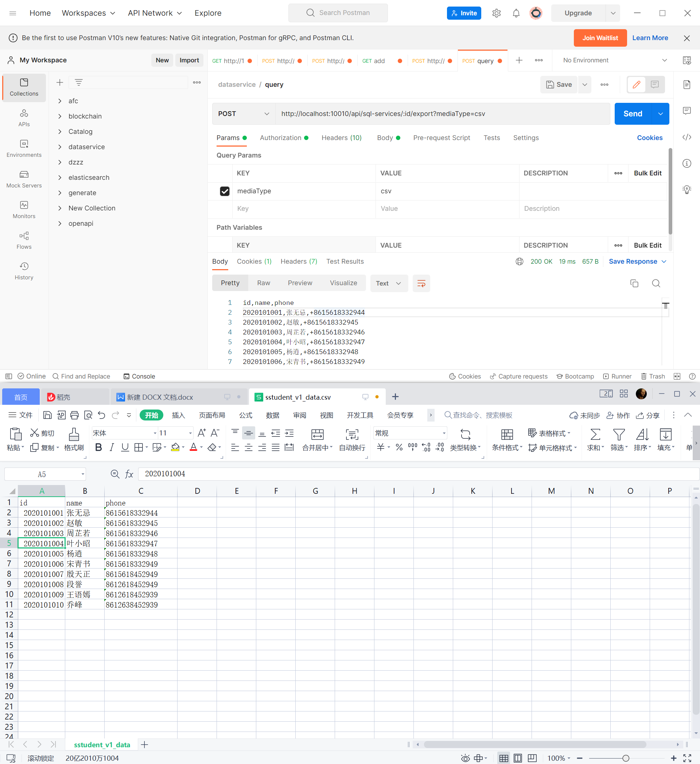Click the Save icon in the WPS quick toolbar
Image resolution: width=700 pixels, height=764 pixels.
point(47,415)
